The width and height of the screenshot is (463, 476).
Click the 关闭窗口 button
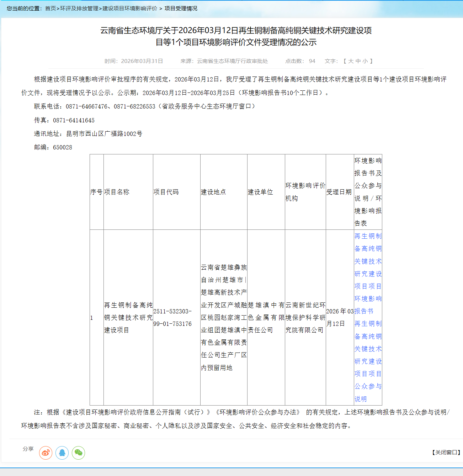pos(446,453)
